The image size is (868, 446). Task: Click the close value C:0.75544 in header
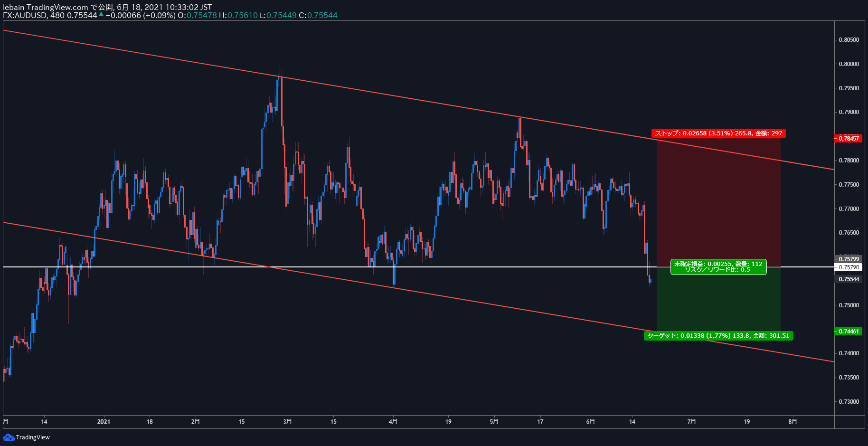coord(318,15)
